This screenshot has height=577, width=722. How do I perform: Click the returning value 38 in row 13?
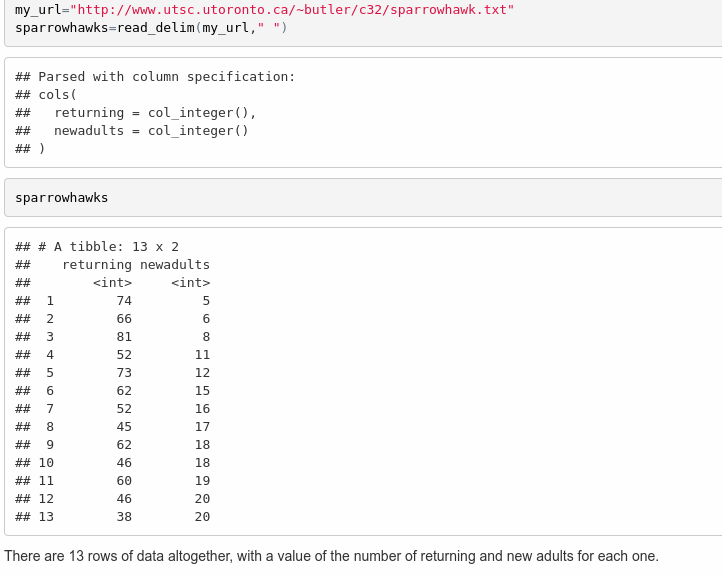point(124,517)
